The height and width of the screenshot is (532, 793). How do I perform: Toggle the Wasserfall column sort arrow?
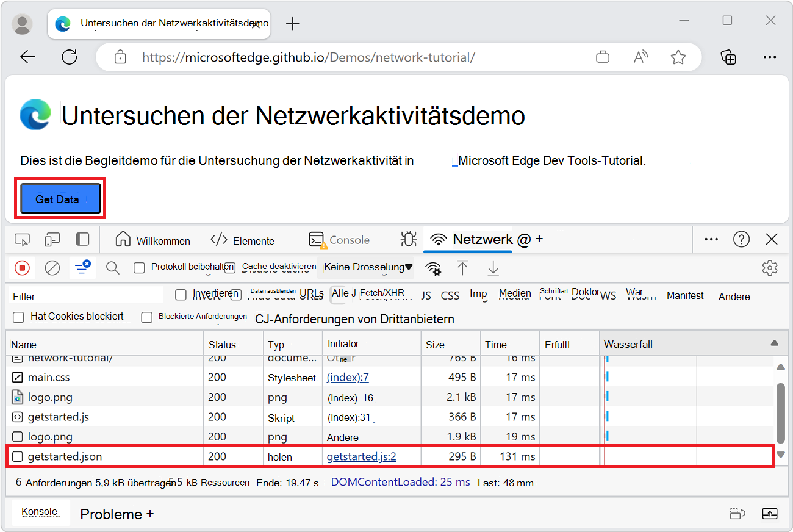pos(773,343)
